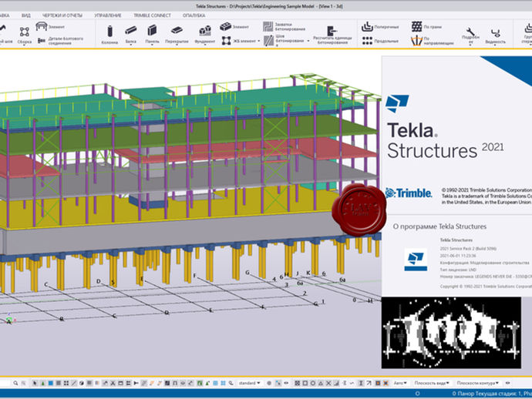Open the УПРАВЛЕНИЕ ribbon tab

(107, 15)
